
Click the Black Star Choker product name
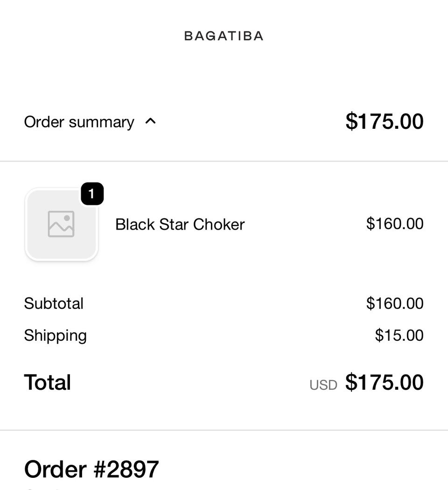tap(180, 224)
